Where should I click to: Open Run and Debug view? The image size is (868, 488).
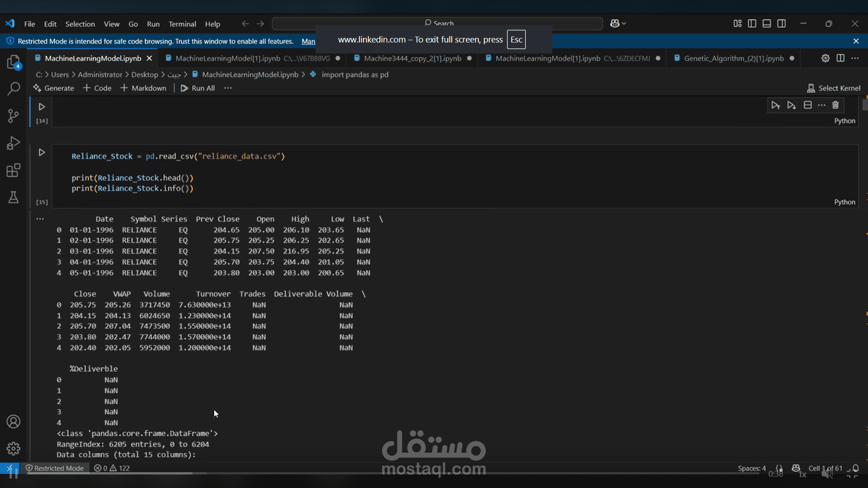[x=14, y=143]
